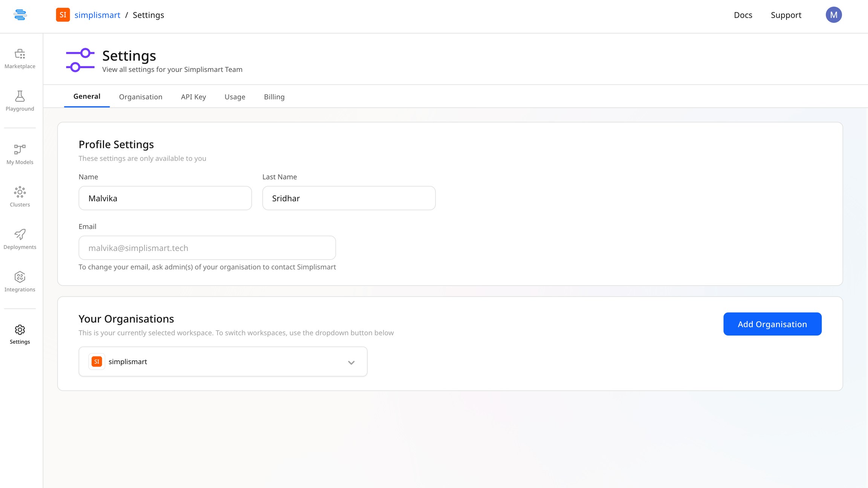Screen dimensions: 868x488
Task: Click the SI badge inside organisation dropdown
Action: [97, 361]
